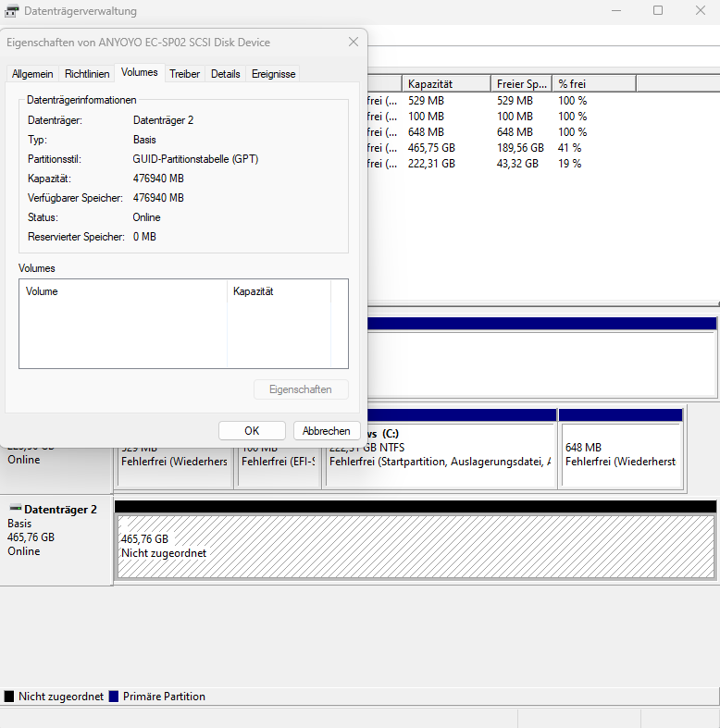
Task: Click the black Nicht zugeordnet legend swatch
Action: coord(9,697)
